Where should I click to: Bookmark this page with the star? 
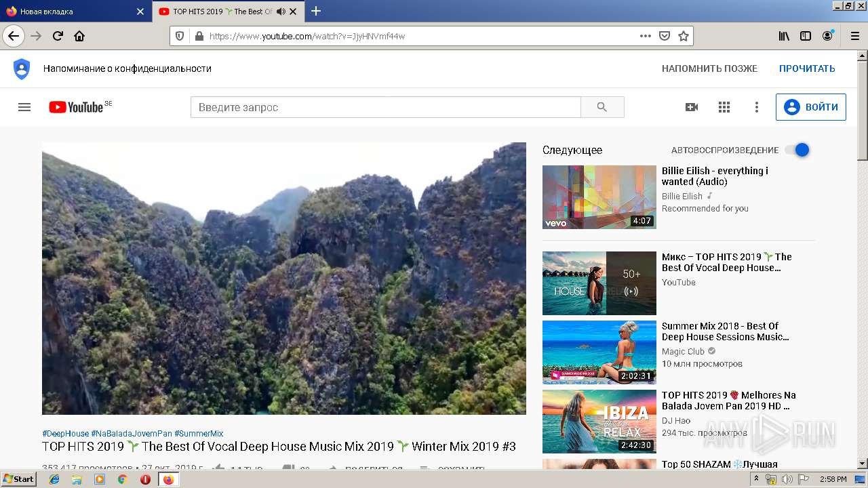pyautogui.click(x=684, y=36)
